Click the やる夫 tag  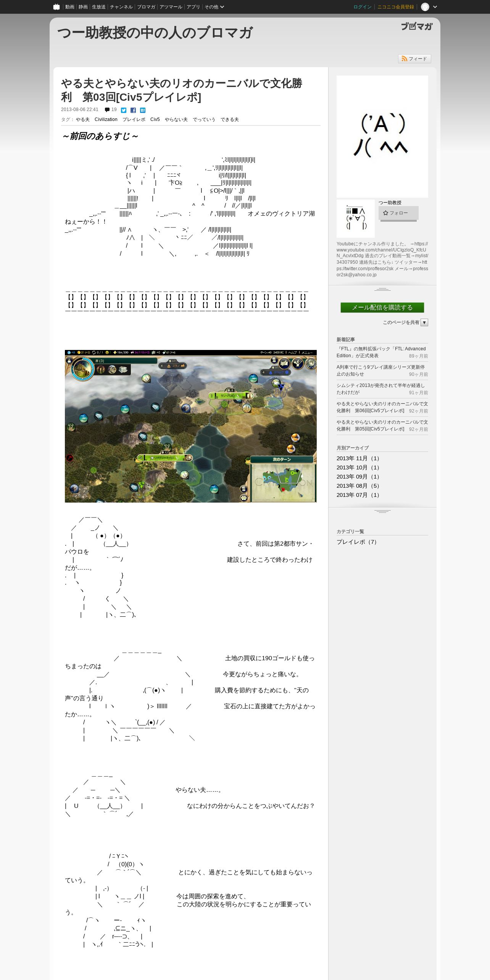pyautogui.click(x=82, y=119)
